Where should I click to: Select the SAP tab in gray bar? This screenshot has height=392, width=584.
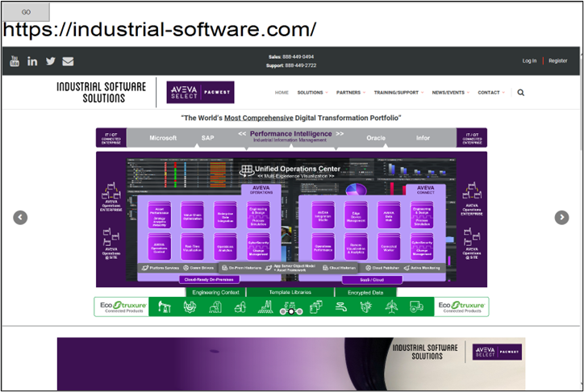(207, 138)
